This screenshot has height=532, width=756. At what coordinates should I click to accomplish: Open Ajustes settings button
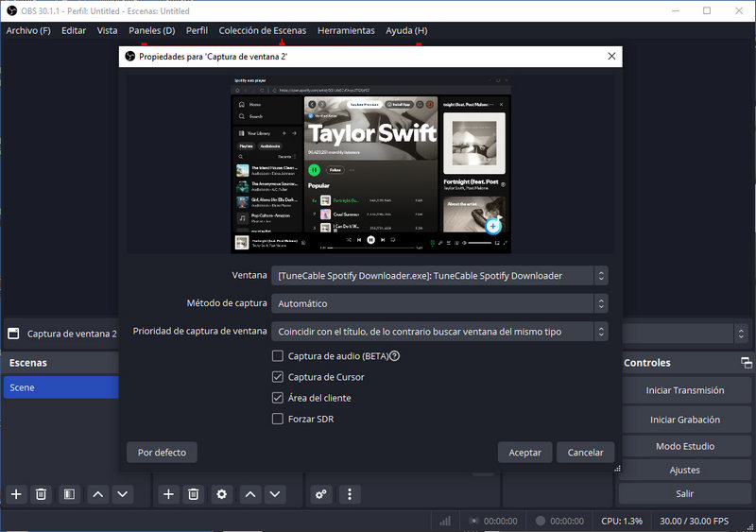click(684, 470)
